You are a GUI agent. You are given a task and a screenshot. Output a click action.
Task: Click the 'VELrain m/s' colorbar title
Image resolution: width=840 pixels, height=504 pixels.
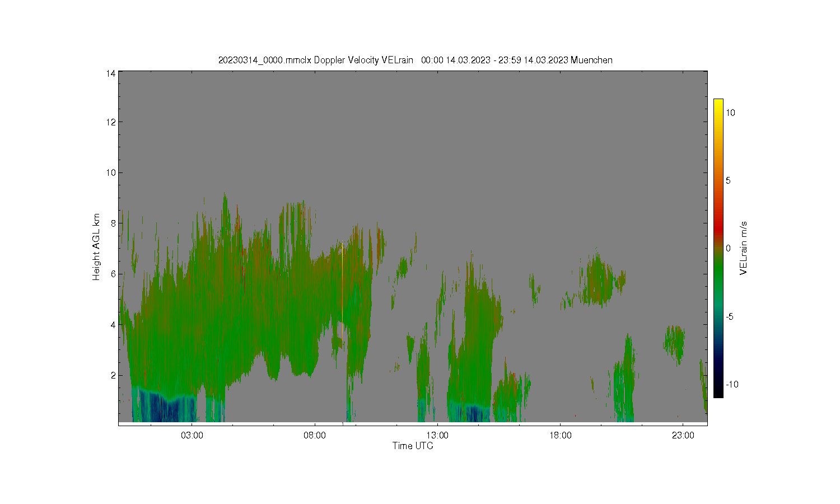(x=744, y=248)
